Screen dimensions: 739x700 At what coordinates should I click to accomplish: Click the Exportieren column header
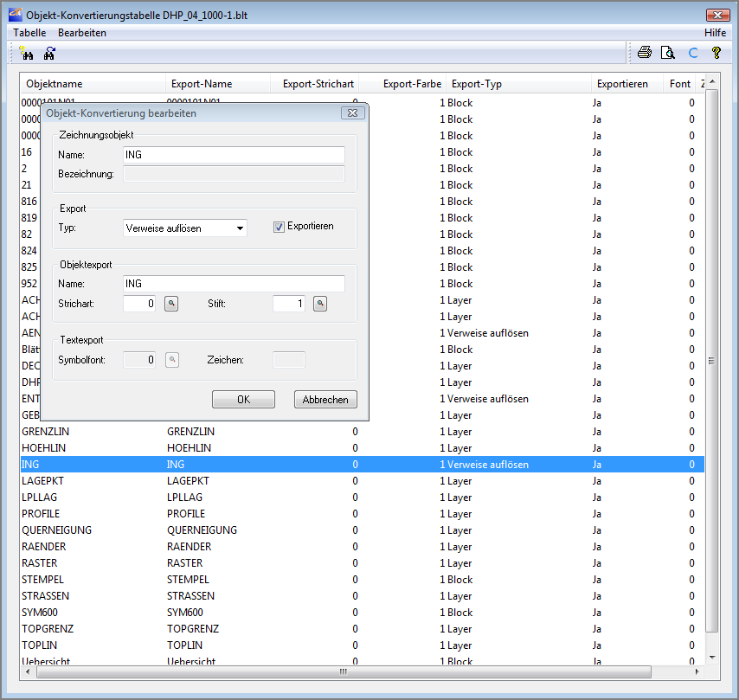point(627,84)
